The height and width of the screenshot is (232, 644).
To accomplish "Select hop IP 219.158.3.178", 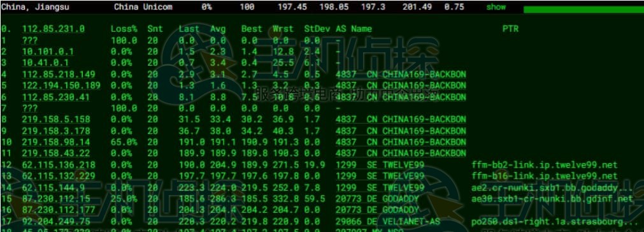I will 56,131.
